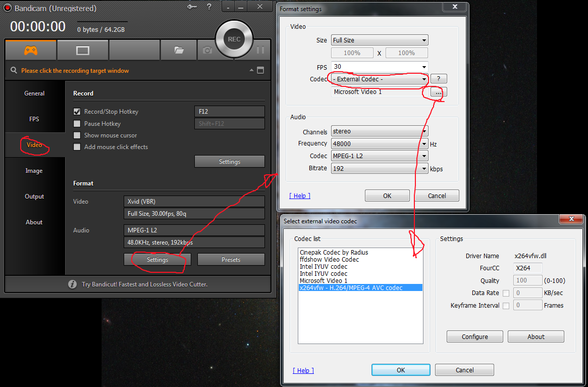The width and height of the screenshot is (588, 387).
Task: Click the magnifier target search icon
Action: coord(14,70)
